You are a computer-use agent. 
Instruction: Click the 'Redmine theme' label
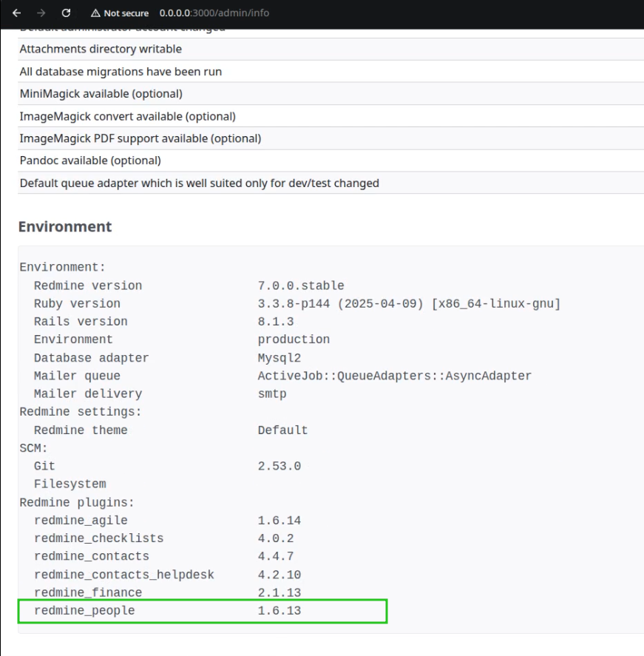(81, 430)
